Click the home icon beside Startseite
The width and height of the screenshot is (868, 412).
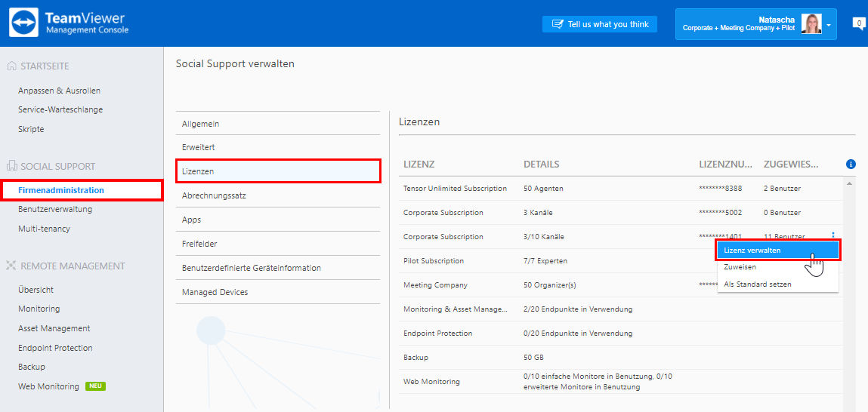point(11,66)
